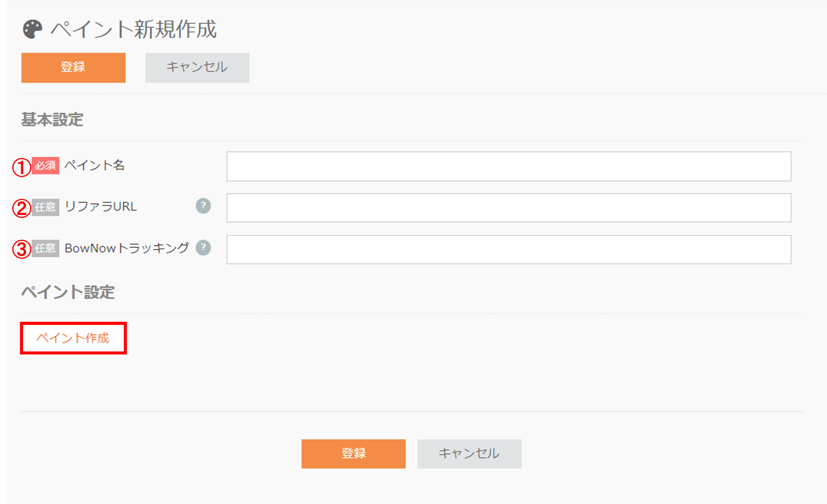Click the top orange 登録 button
Viewport: 827px width, 504px height.
click(x=74, y=68)
